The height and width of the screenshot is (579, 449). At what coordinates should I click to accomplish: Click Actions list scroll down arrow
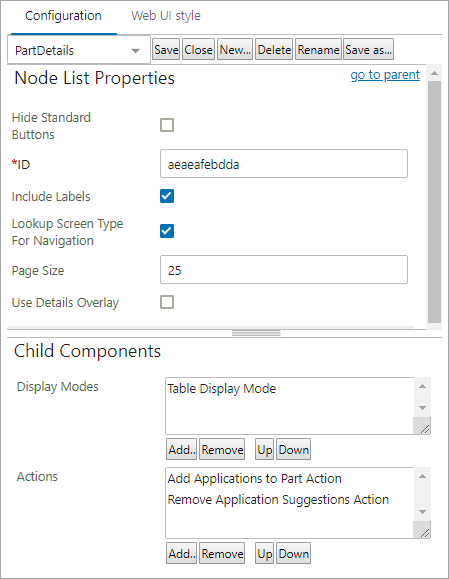423,512
